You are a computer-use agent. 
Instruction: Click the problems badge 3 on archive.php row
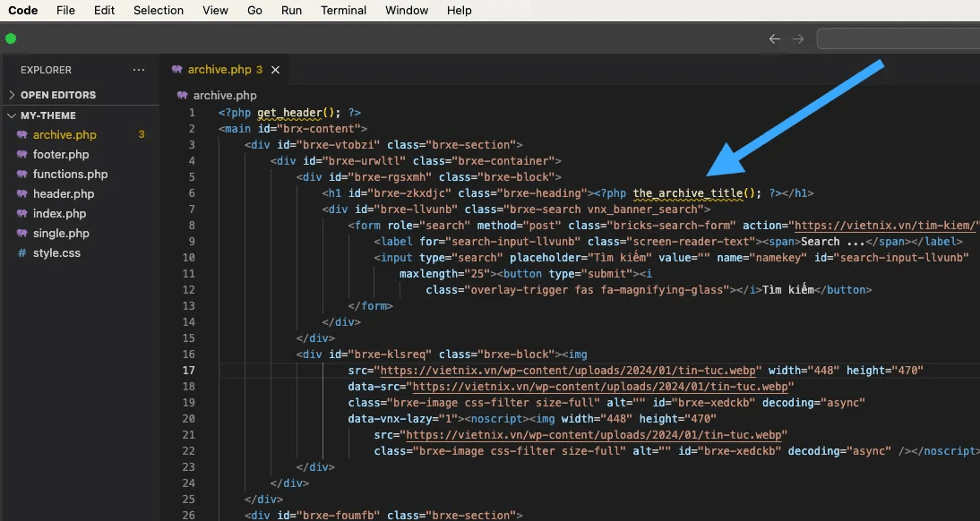[142, 135]
